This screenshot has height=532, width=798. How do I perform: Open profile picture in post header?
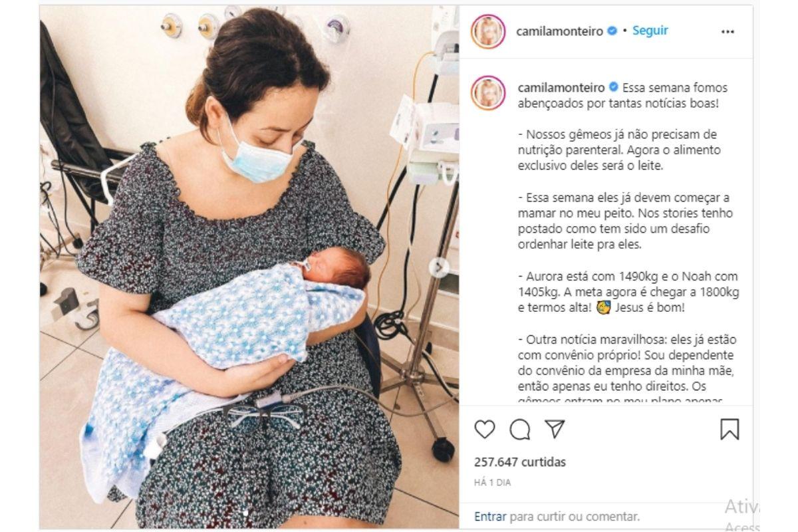(488, 31)
